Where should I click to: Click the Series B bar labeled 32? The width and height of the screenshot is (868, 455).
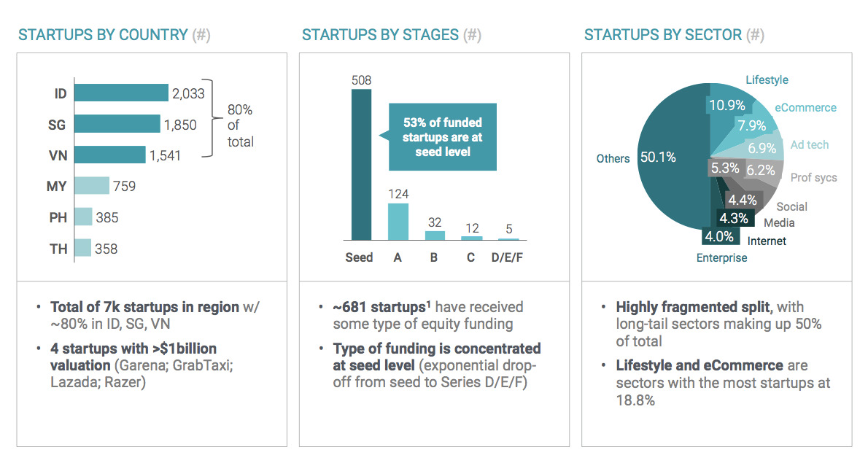coord(435,235)
